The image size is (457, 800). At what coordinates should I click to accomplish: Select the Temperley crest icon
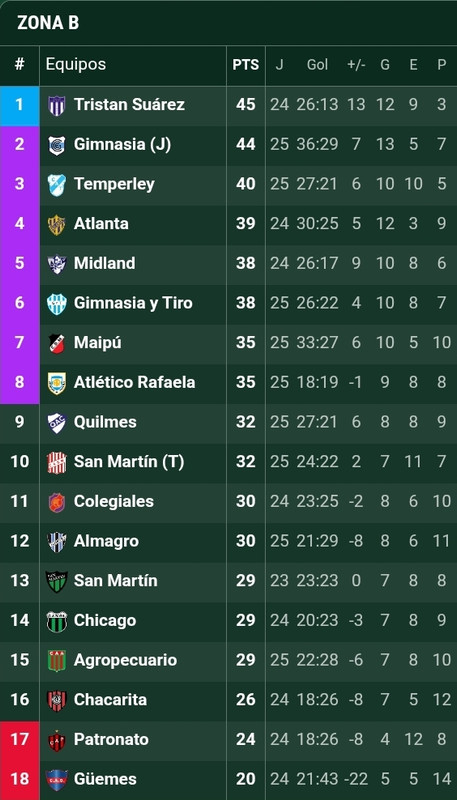click(x=57, y=185)
